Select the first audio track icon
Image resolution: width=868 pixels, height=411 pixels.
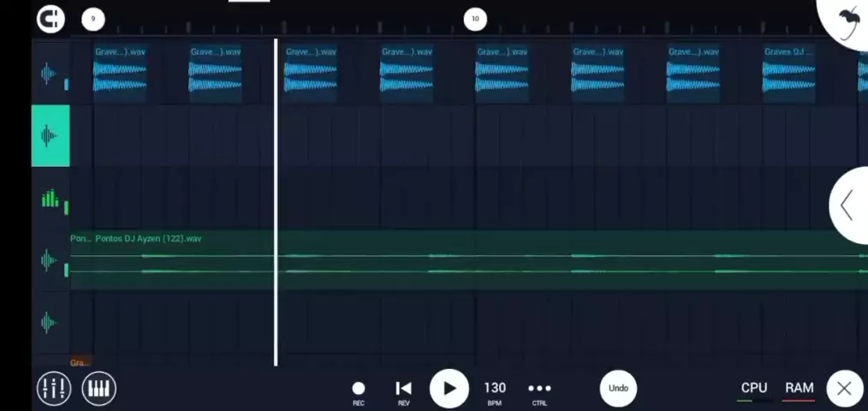tap(50, 74)
